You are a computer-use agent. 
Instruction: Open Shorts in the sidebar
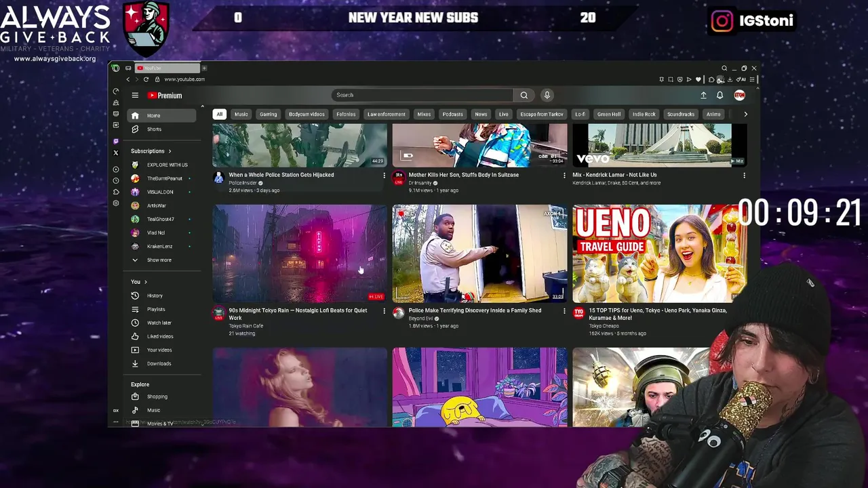(x=161, y=129)
